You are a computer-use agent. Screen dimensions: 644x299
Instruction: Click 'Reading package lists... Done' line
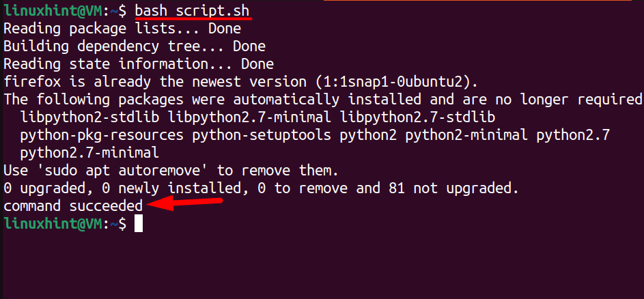click(122, 29)
